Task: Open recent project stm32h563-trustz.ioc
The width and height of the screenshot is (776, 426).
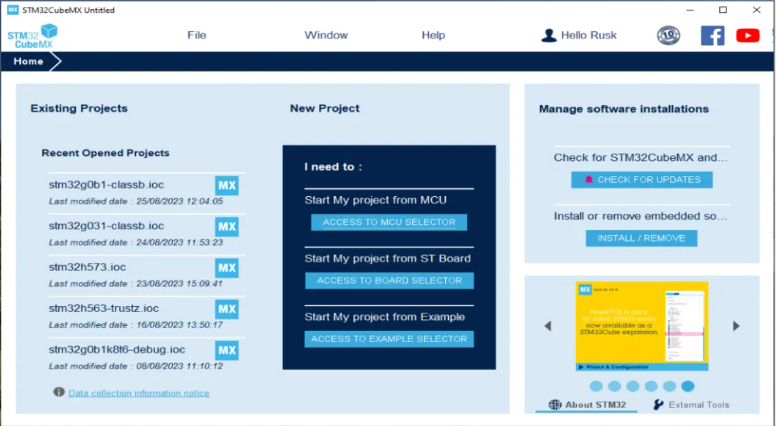Action: click(x=103, y=308)
